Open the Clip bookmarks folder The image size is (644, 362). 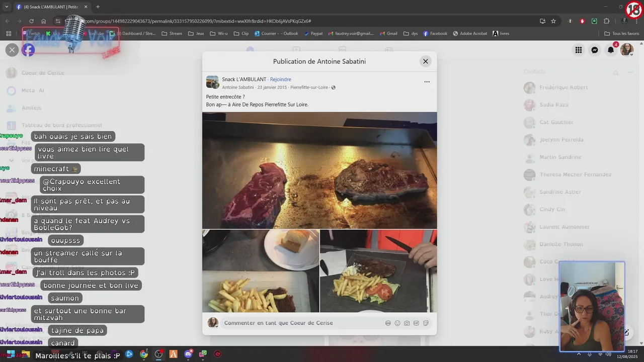pos(241,34)
